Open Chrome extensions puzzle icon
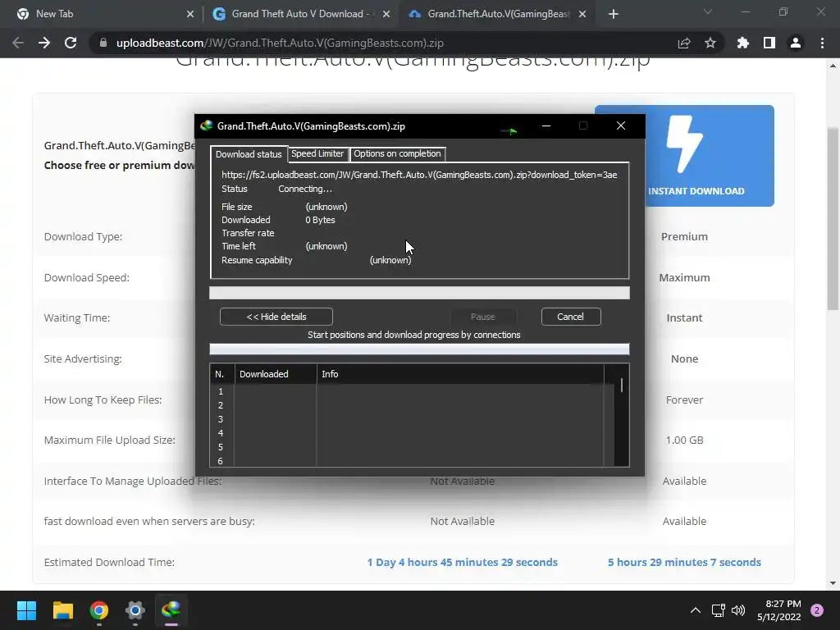The image size is (840, 630). coord(743,43)
